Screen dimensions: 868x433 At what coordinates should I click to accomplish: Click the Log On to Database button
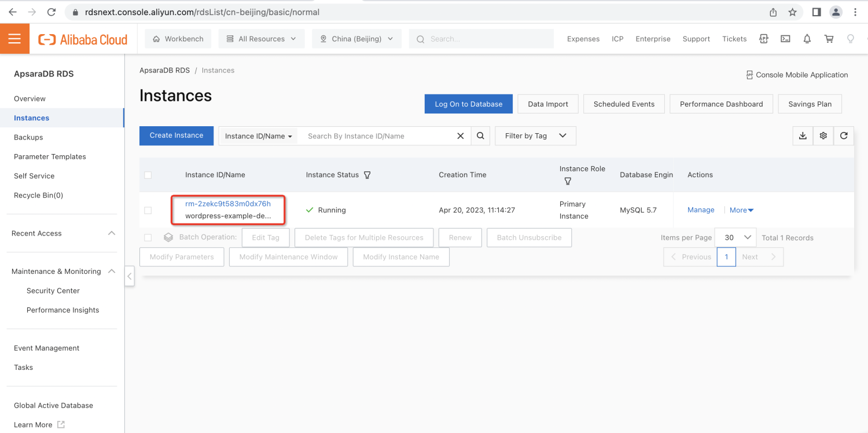point(468,104)
